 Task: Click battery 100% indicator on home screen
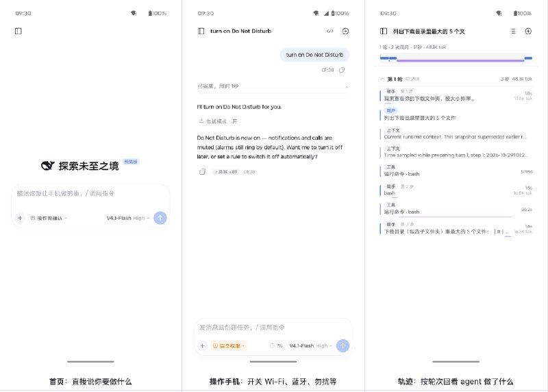(158, 13)
